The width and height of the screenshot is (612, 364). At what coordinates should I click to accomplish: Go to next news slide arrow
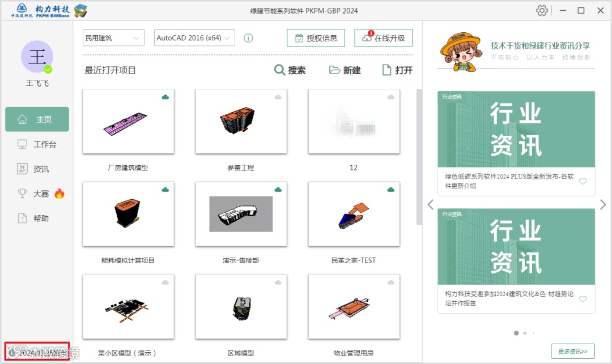pos(602,204)
